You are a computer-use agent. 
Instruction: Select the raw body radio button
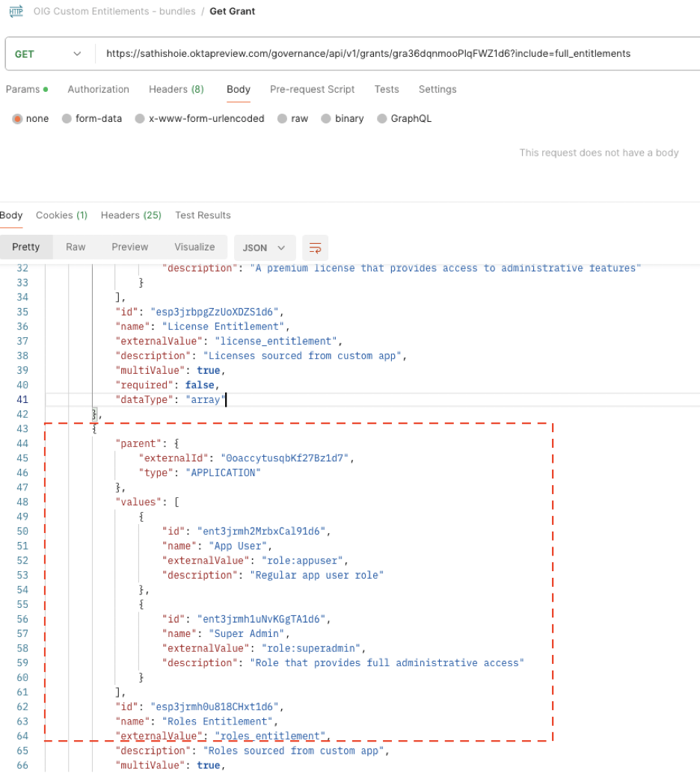(282, 119)
